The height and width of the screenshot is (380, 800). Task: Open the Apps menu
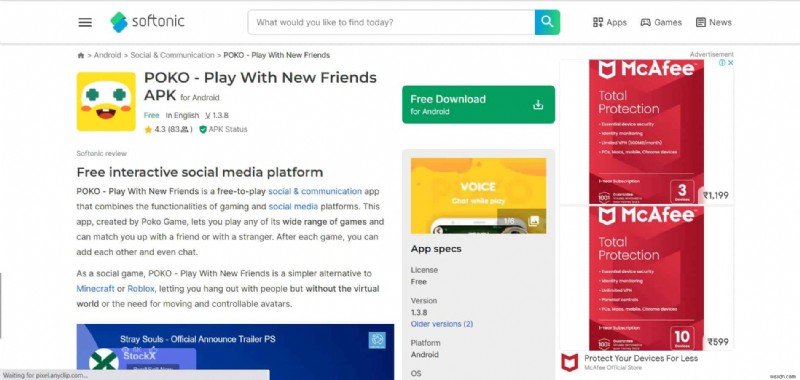tap(609, 22)
